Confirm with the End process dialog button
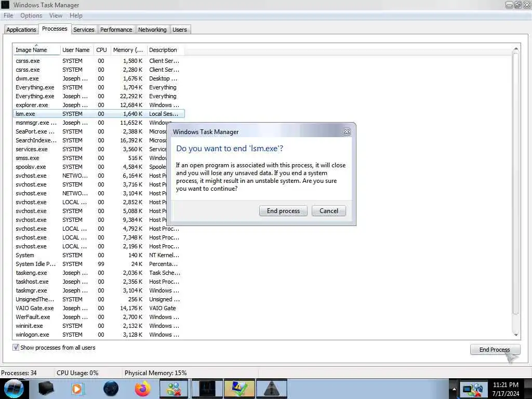The image size is (532, 399). tap(283, 211)
